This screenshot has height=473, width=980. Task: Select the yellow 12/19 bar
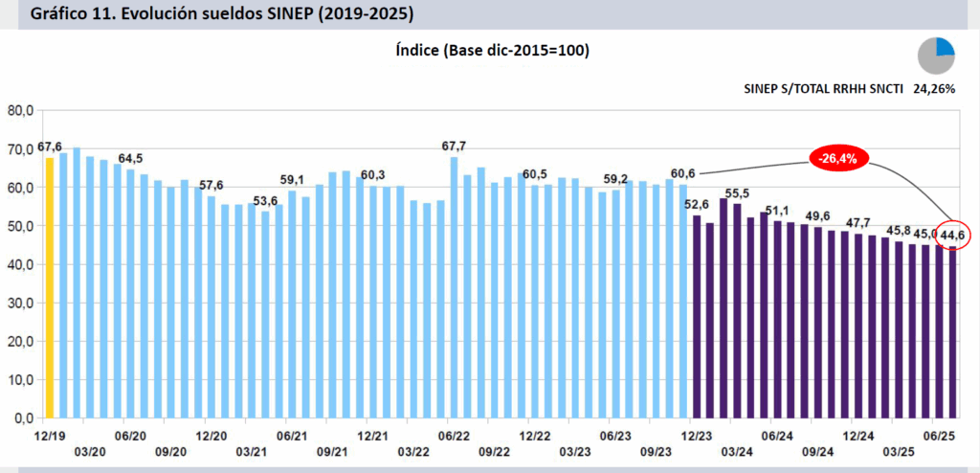point(50,287)
